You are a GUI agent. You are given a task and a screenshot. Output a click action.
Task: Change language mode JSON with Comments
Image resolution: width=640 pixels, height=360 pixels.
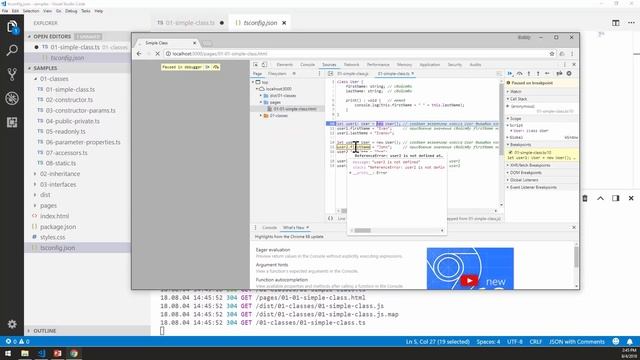(x=577, y=342)
